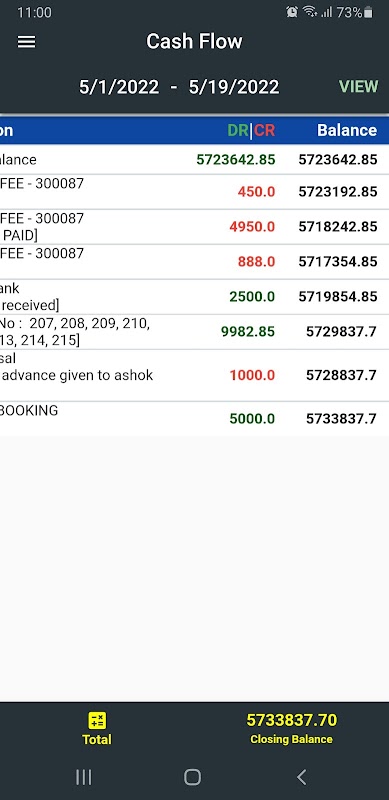Screen dimensions: 389x800
Task: Open the hamburger navigation menu
Action: tap(27, 41)
